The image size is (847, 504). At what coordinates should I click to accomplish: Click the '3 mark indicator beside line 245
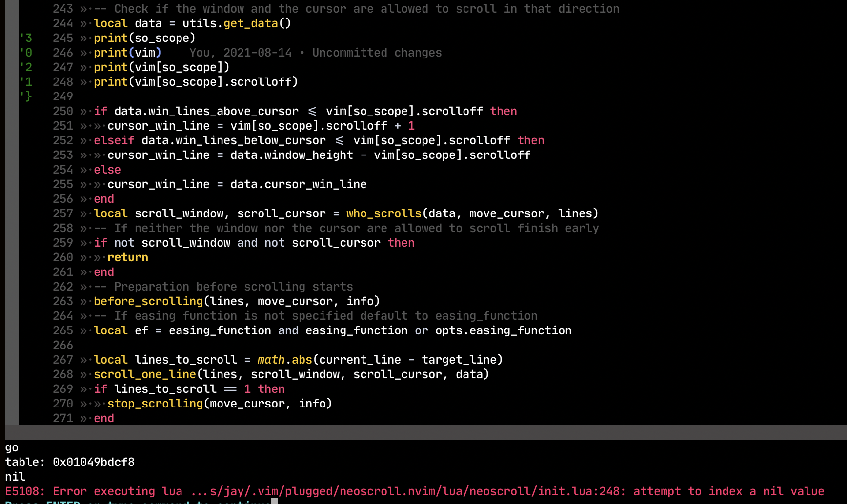(26, 38)
